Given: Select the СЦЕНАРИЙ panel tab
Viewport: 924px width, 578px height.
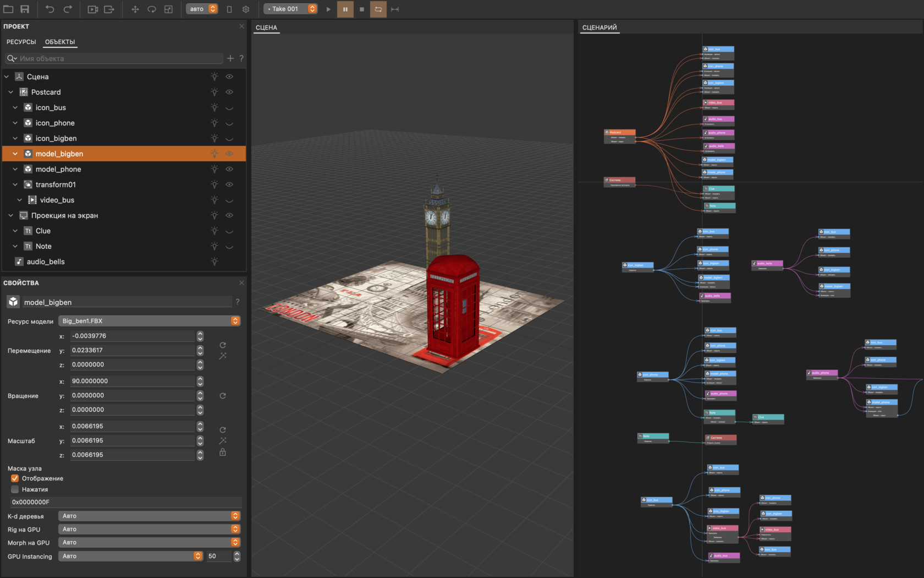Looking at the screenshot, I should (x=599, y=28).
